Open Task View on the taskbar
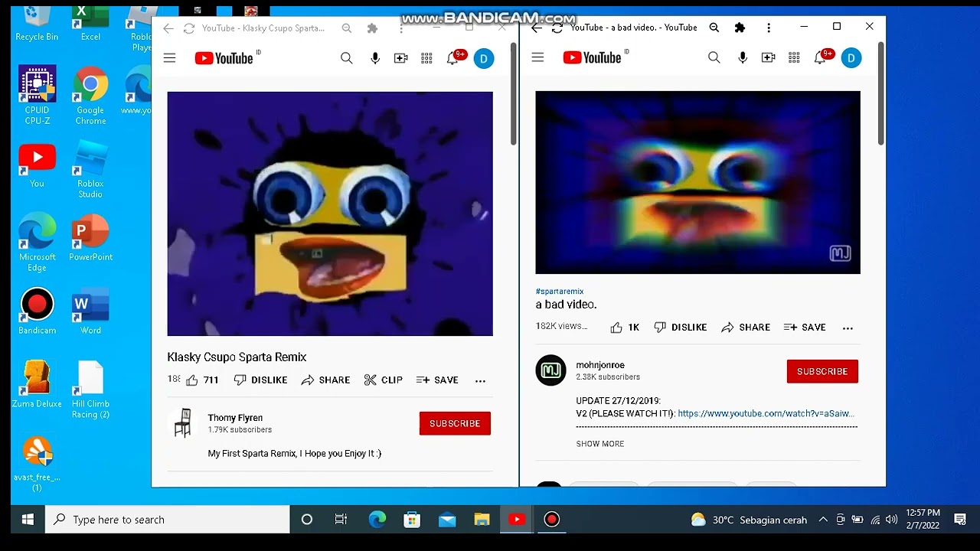Viewport: 980px width, 551px height. click(341, 520)
